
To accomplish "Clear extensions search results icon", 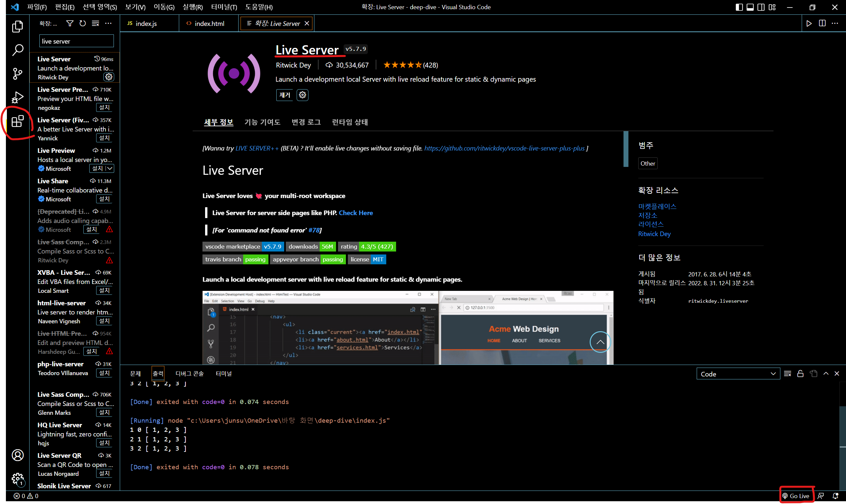I will (x=95, y=23).
